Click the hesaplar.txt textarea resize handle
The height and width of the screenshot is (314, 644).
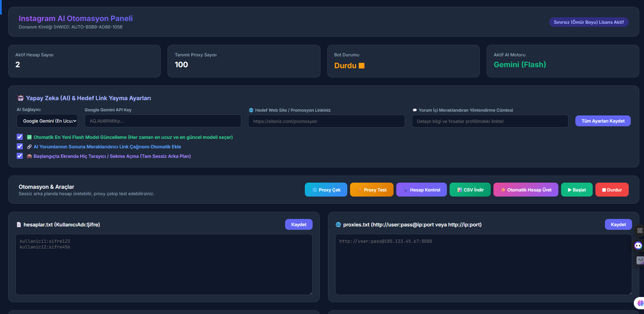[311, 293]
